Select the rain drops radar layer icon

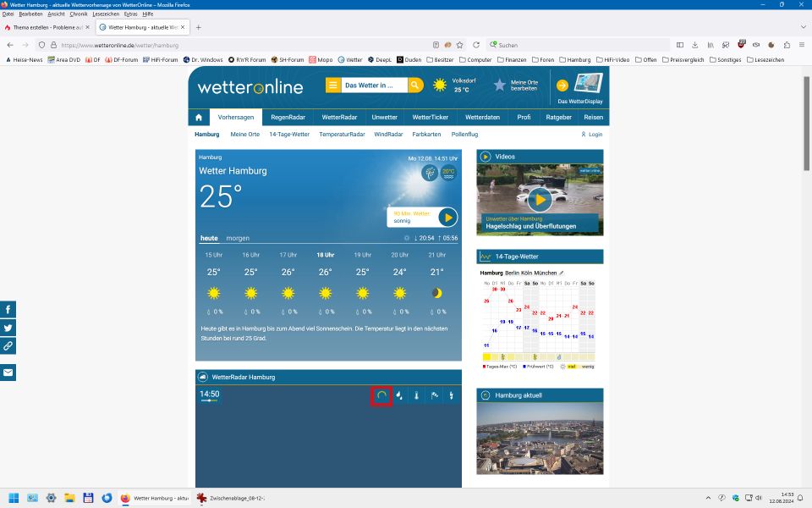399,395
